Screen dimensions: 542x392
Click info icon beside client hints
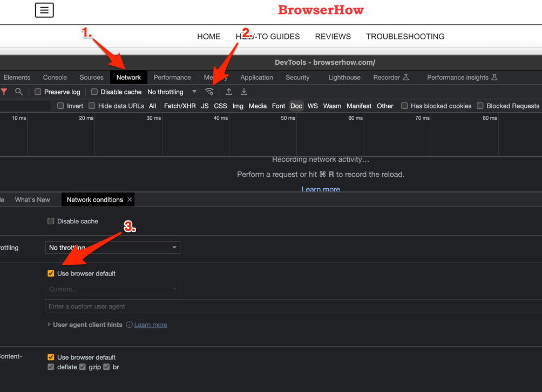tap(129, 325)
